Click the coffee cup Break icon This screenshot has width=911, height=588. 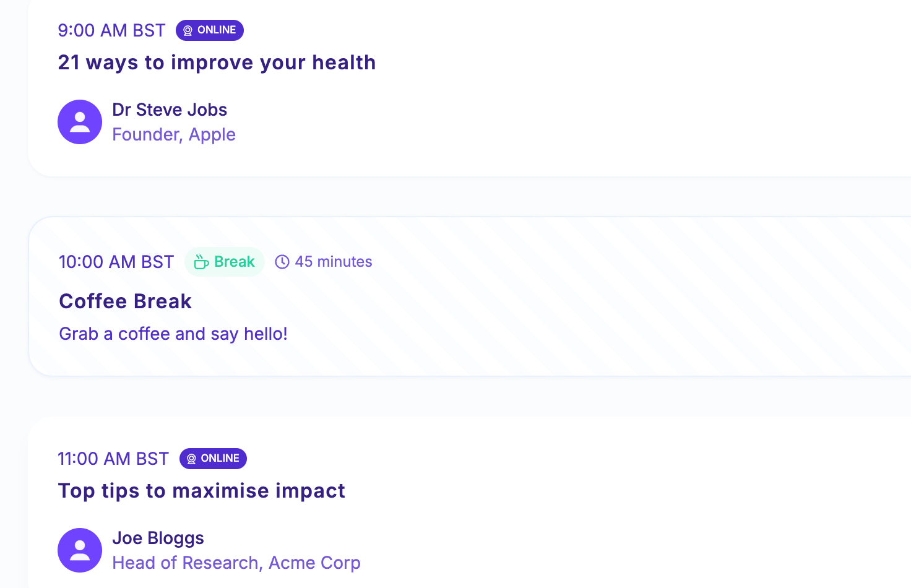[201, 262]
